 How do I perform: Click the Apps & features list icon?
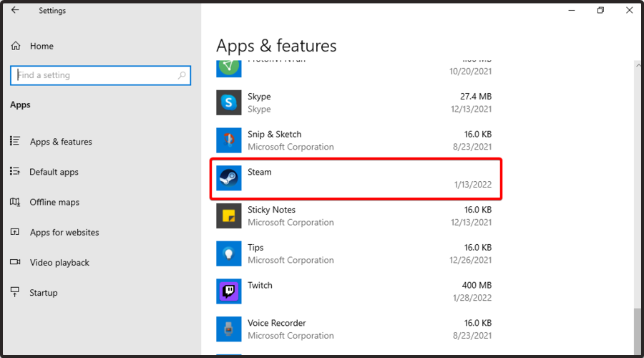[x=15, y=141]
